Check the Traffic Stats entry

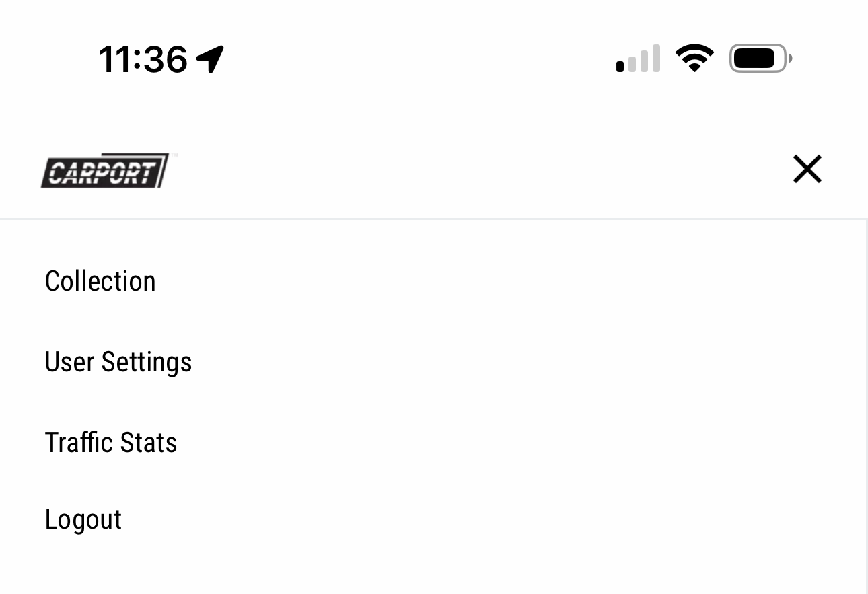111,443
